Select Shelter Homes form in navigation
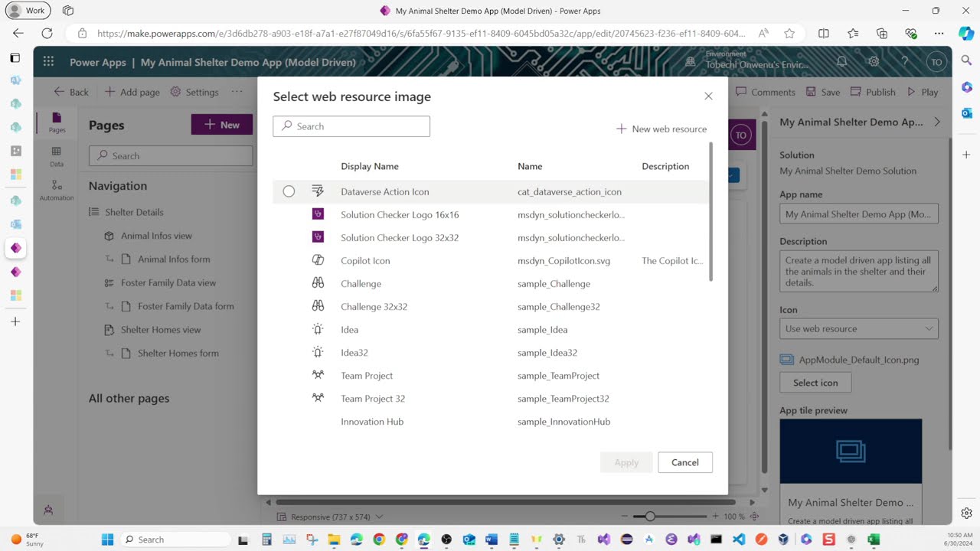The image size is (980, 551). (x=178, y=354)
